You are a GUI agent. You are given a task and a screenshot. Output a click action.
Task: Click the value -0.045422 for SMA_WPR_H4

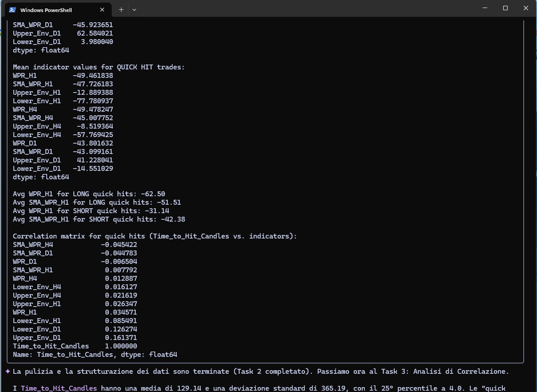119,245
